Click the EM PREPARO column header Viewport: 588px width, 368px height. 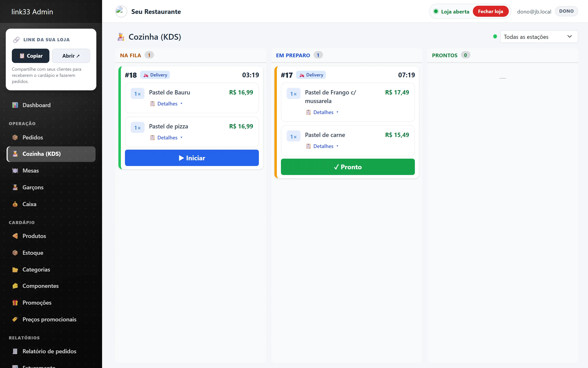[293, 55]
